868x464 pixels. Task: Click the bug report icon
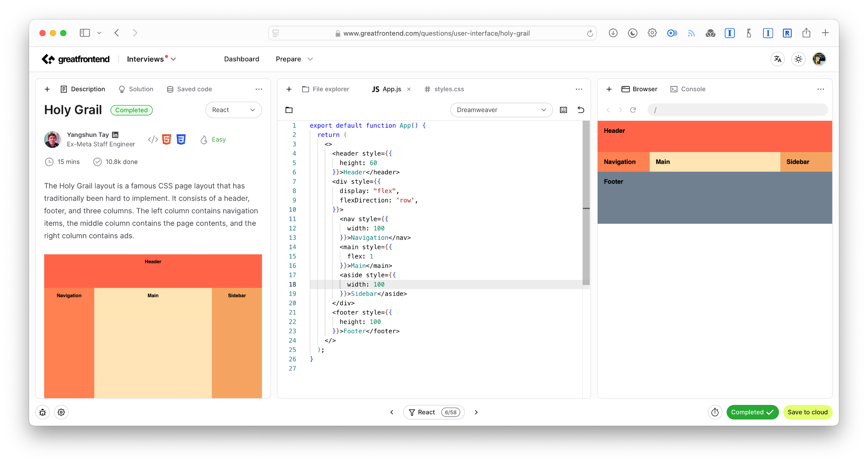click(x=43, y=412)
